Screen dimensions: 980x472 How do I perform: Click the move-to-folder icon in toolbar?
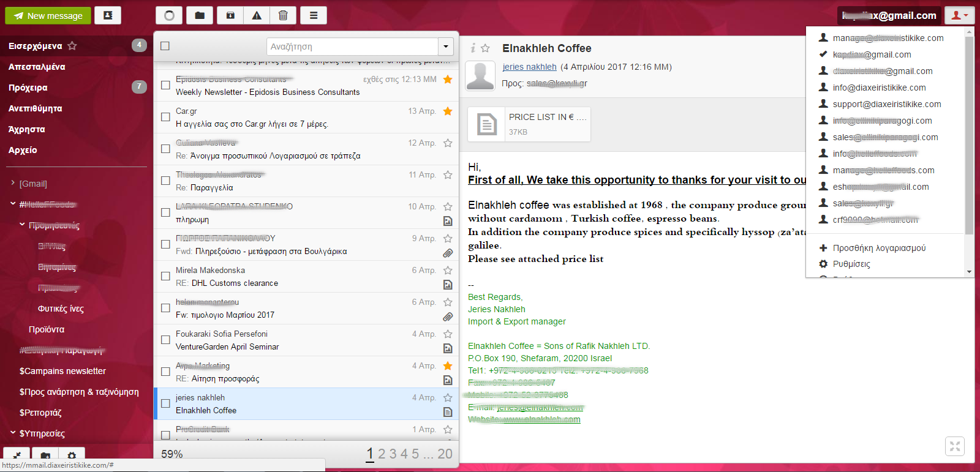click(x=200, y=15)
